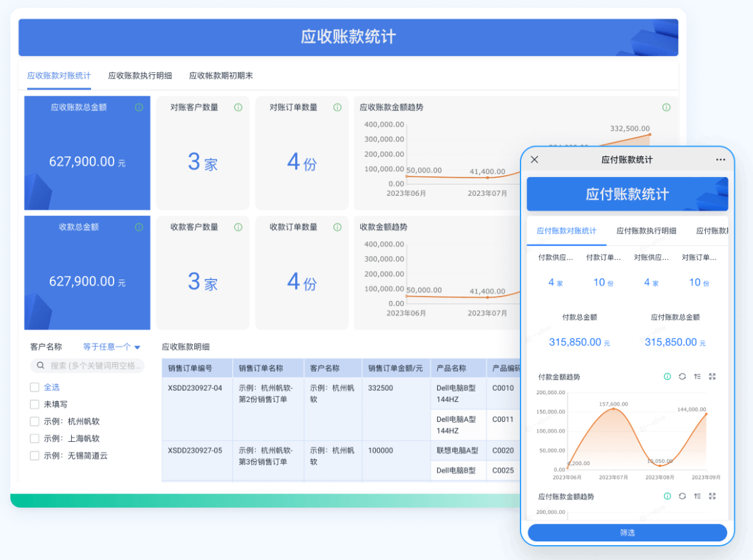Viewport: 753px width, 560px height.
Task: Click the 筛选 button
Action: tap(627, 533)
